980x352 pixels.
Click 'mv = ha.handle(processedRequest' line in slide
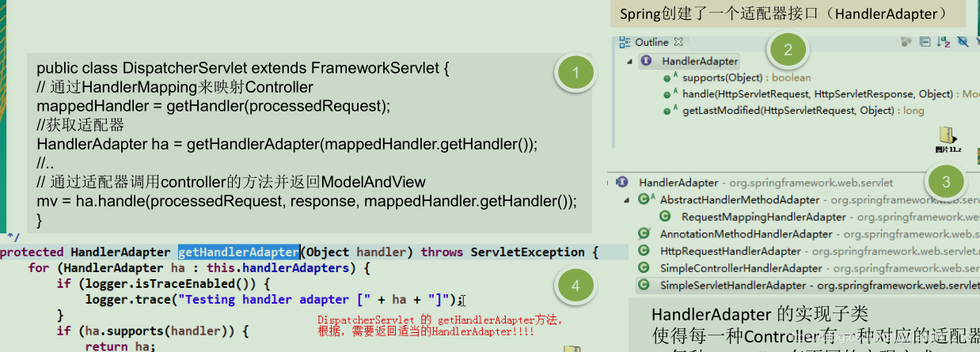(306, 201)
